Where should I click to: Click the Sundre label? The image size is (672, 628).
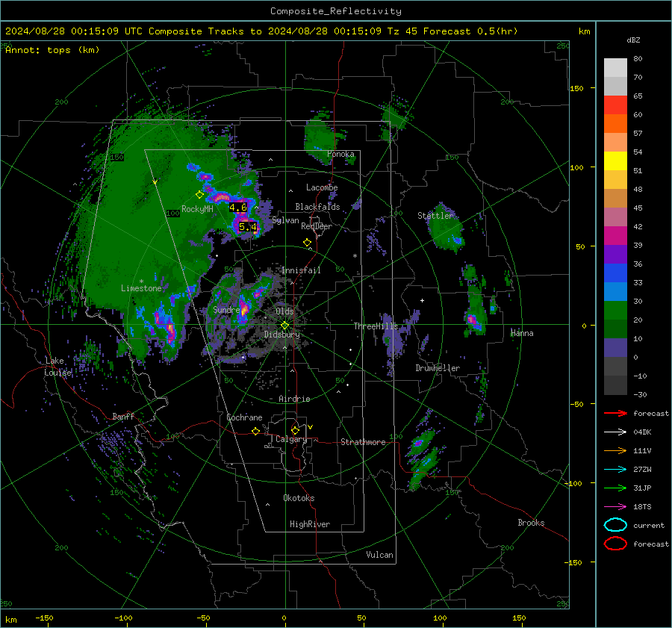click(x=226, y=310)
